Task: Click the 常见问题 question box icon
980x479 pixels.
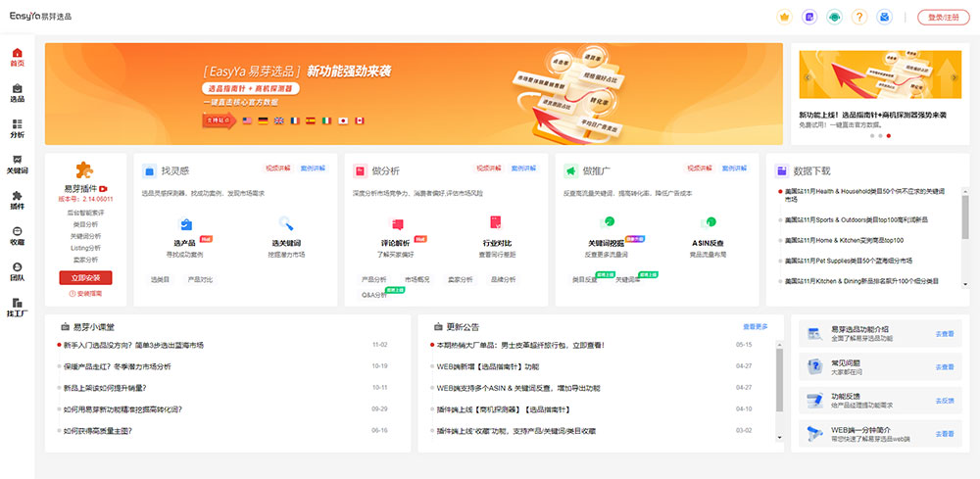Action: 813,364
